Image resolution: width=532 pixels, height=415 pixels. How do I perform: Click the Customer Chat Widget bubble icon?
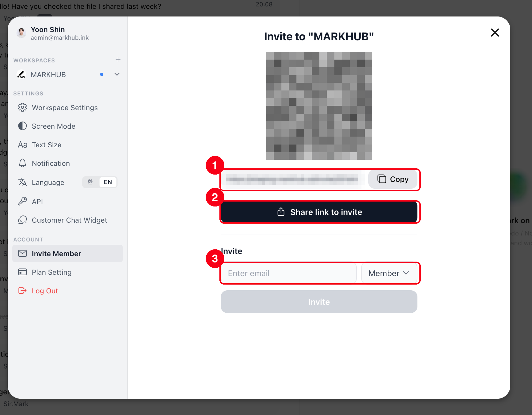(22, 220)
